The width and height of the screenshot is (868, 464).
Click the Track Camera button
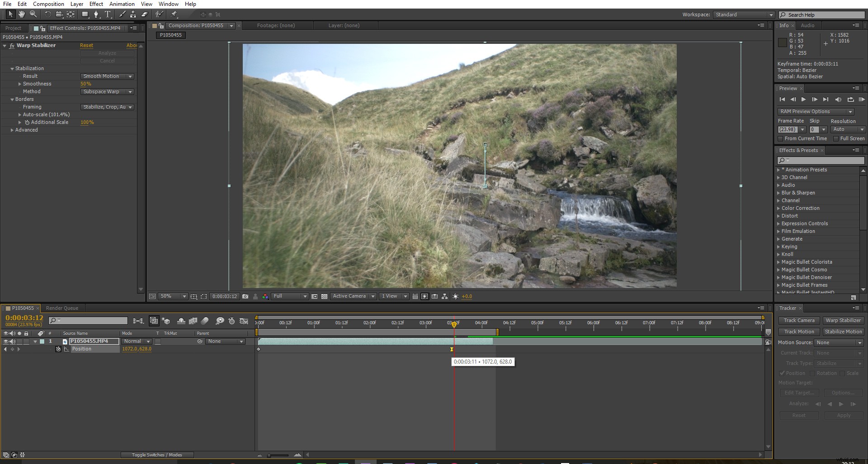[x=799, y=320]
